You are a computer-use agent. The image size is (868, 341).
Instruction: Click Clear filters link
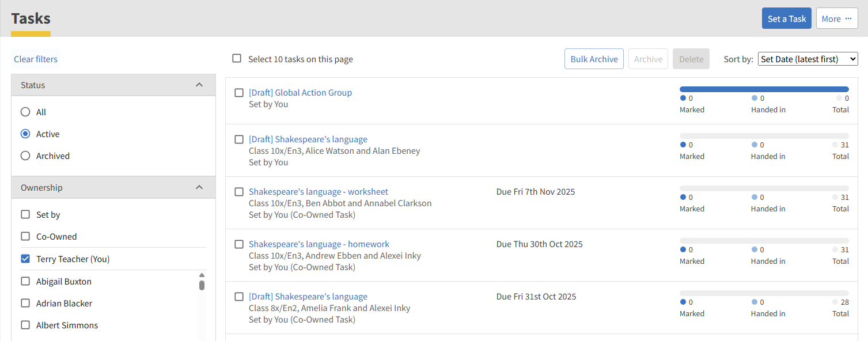(x=36, y=59)
